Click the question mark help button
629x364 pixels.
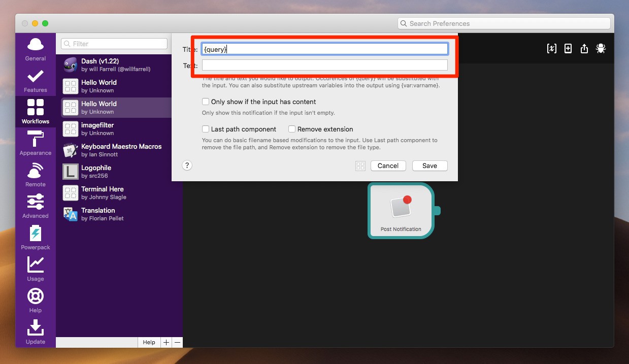187,166
